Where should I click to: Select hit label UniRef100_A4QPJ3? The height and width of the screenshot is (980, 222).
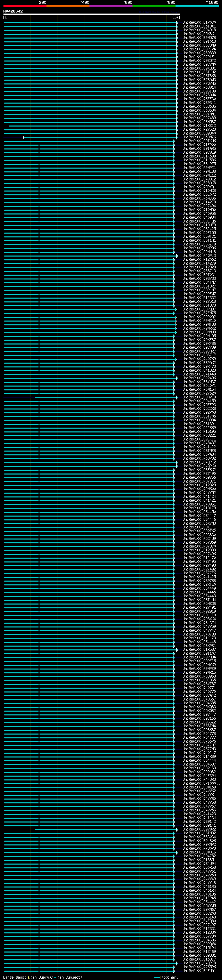pos(199,256)
